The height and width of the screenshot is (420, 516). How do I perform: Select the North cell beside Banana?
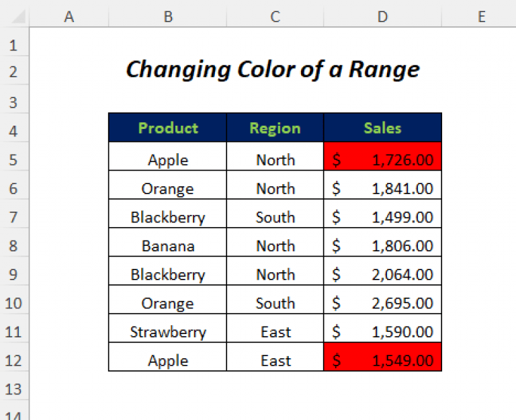275,243
